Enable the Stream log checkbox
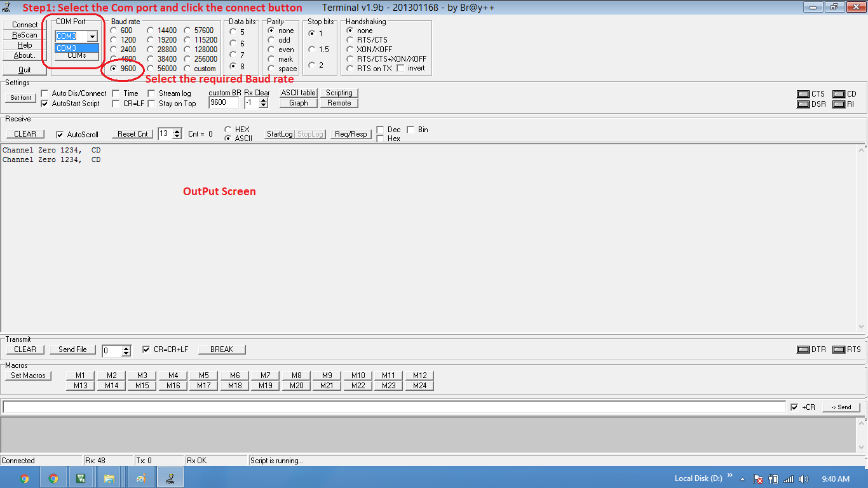The height and width of the screenshot is (488, 868). pyautogui.click(x=151, y=93)
